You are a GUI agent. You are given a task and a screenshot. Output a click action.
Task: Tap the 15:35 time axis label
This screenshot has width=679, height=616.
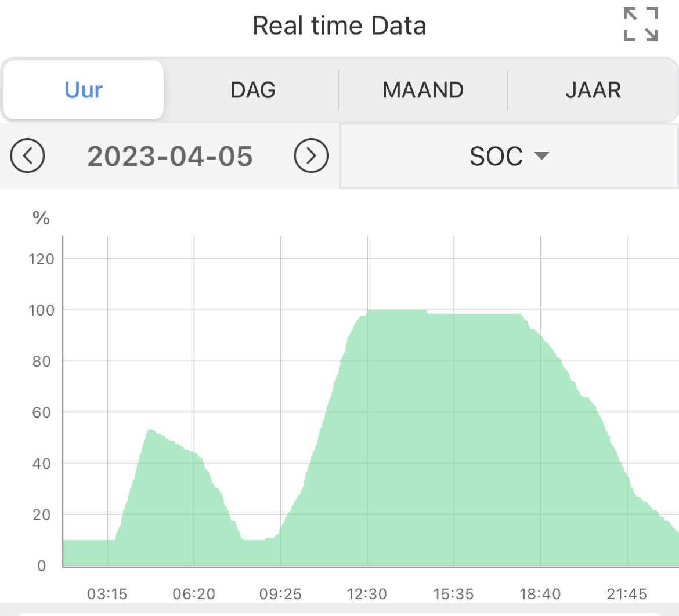(x=454, y=594)
